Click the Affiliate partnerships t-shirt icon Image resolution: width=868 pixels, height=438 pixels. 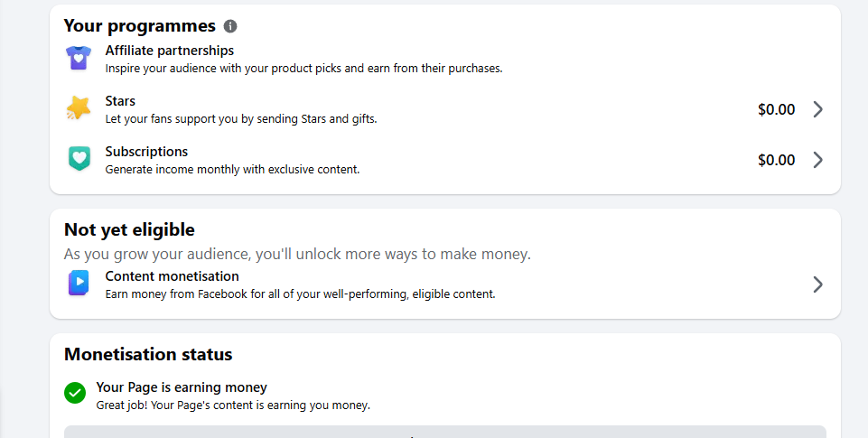(79, 58)
